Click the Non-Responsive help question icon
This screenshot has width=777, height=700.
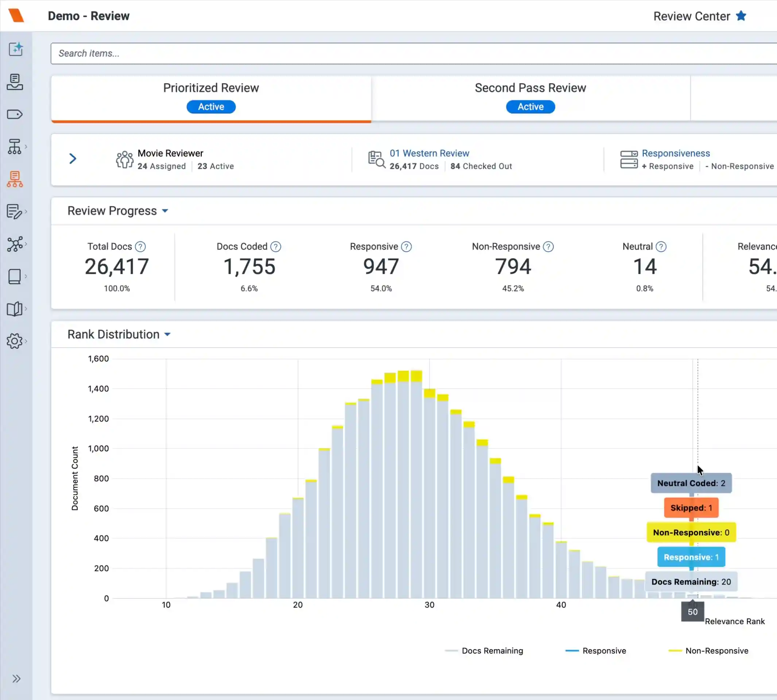click(x=548, y=246)
